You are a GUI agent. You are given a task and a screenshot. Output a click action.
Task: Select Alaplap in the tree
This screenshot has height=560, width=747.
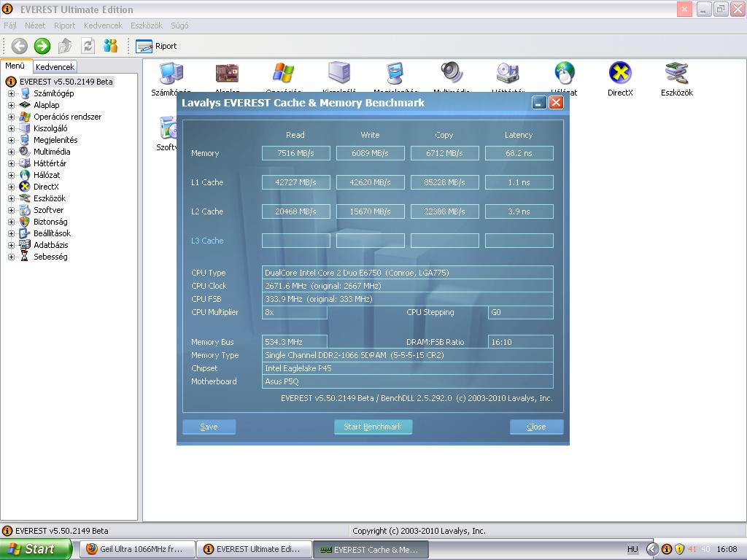pyautogui.click(x=46, y=105)
